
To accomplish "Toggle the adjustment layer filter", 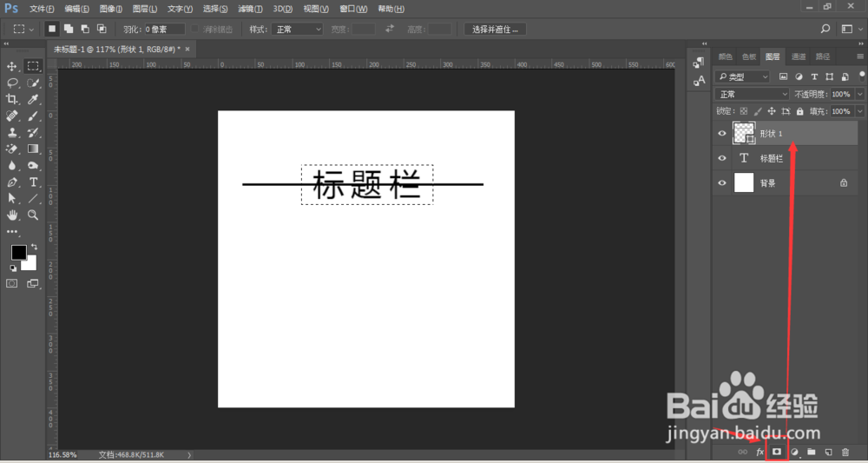I will tap(799, 76).
